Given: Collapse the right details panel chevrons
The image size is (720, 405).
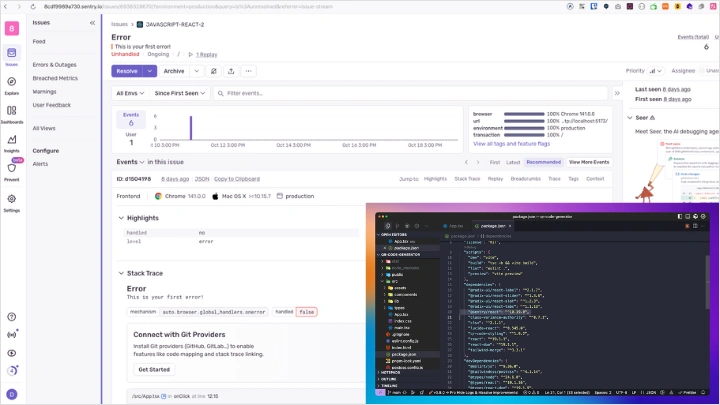Looking at the screenshot, I should point(617,93).
